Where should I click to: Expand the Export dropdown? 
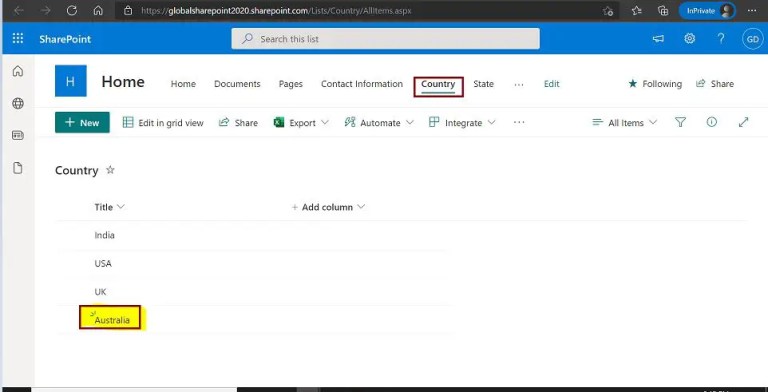pos(301,122)
